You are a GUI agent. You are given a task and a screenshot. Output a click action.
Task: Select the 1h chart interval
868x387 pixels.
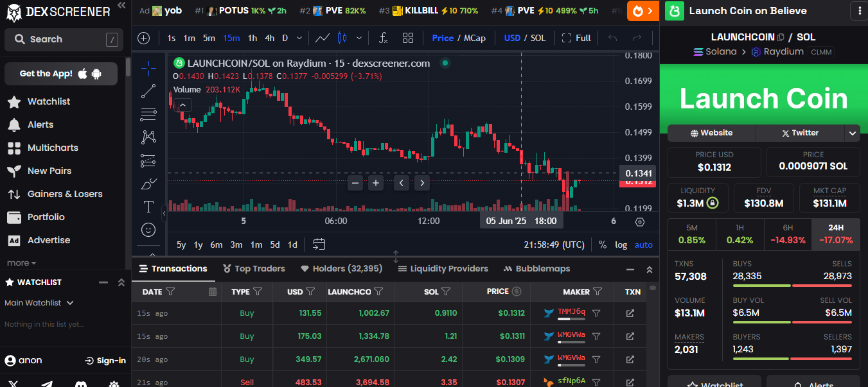pyautogui.click(x=252, y=38)
